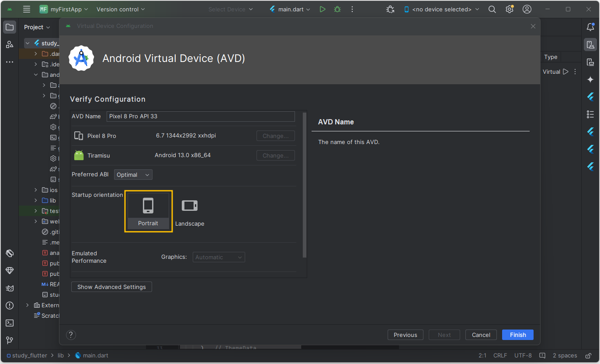Open IDE settings gear
This screenshot has width=600, height=364.
pos(510,9)
